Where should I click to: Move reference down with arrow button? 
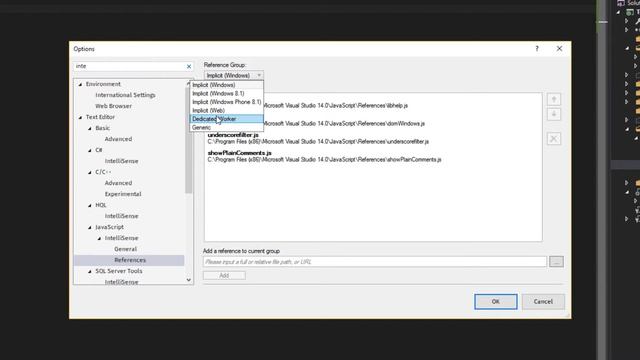point(553,114)
